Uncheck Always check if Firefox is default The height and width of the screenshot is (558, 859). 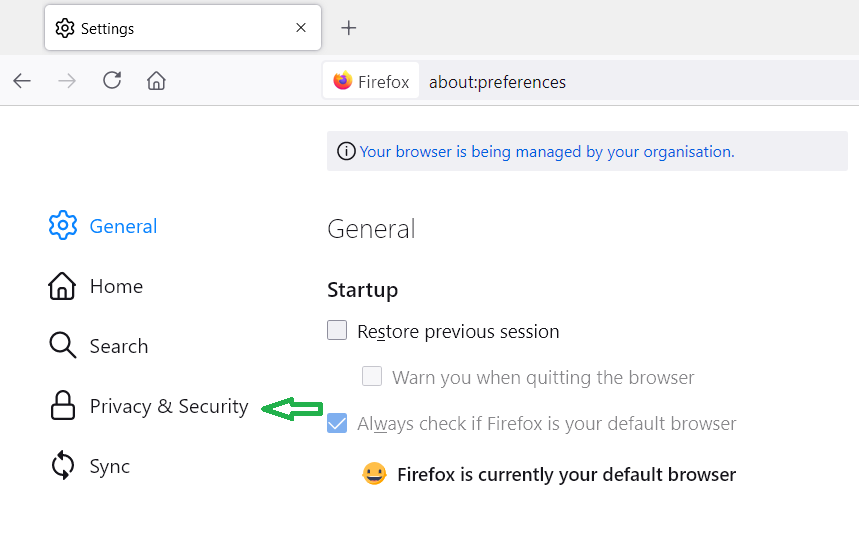pos(337,423)
